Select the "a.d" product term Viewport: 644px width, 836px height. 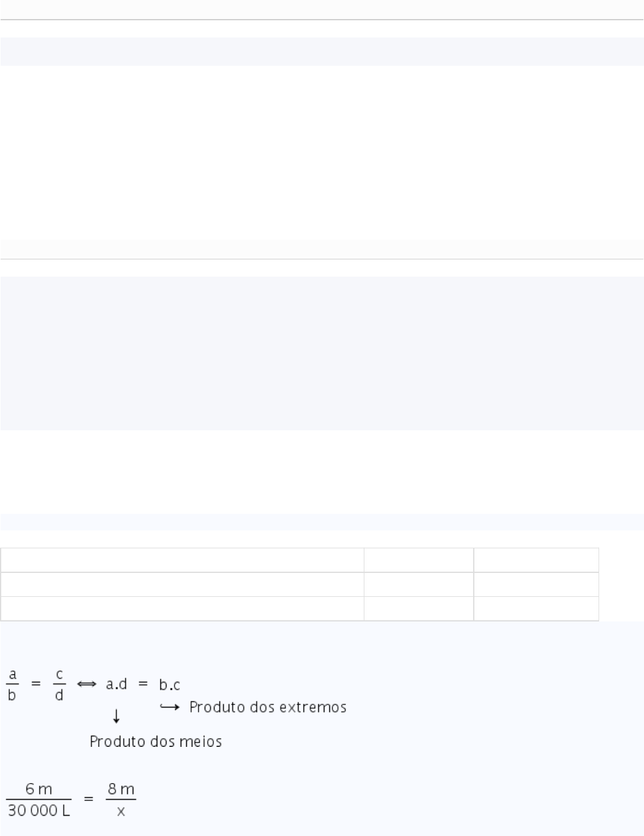point(116,684)
